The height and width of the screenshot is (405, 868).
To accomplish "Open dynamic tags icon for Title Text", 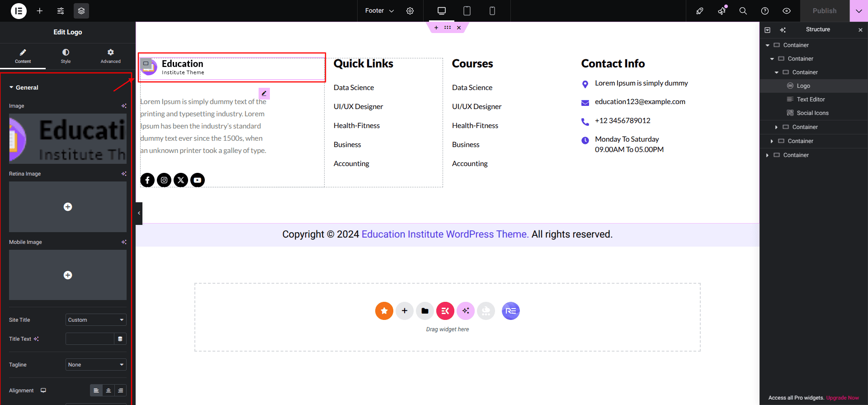I will (x=120, y=339).
